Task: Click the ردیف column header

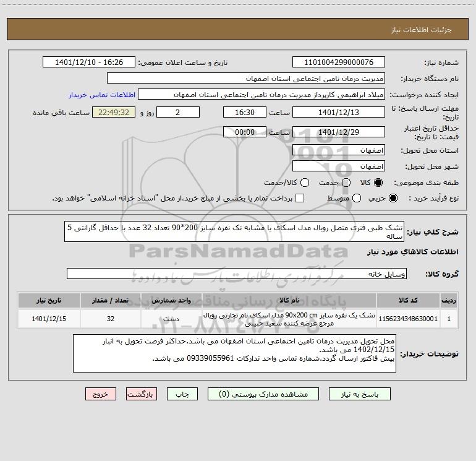Action: point(449,300)
